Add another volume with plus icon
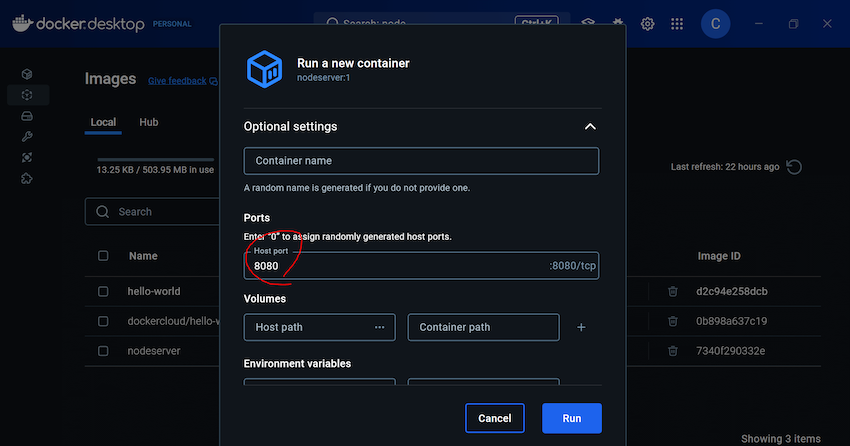Screen dimensions: 850x446 point(581,327)
